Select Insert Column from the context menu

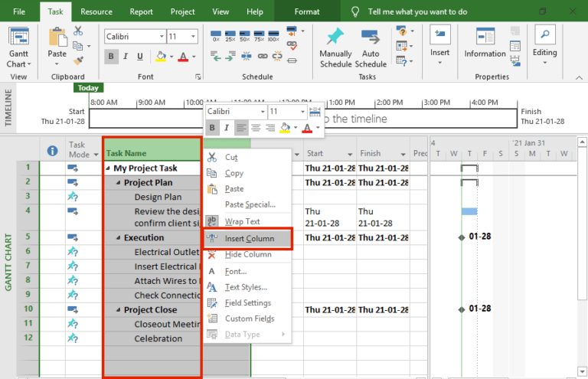(x=248, y=238)
